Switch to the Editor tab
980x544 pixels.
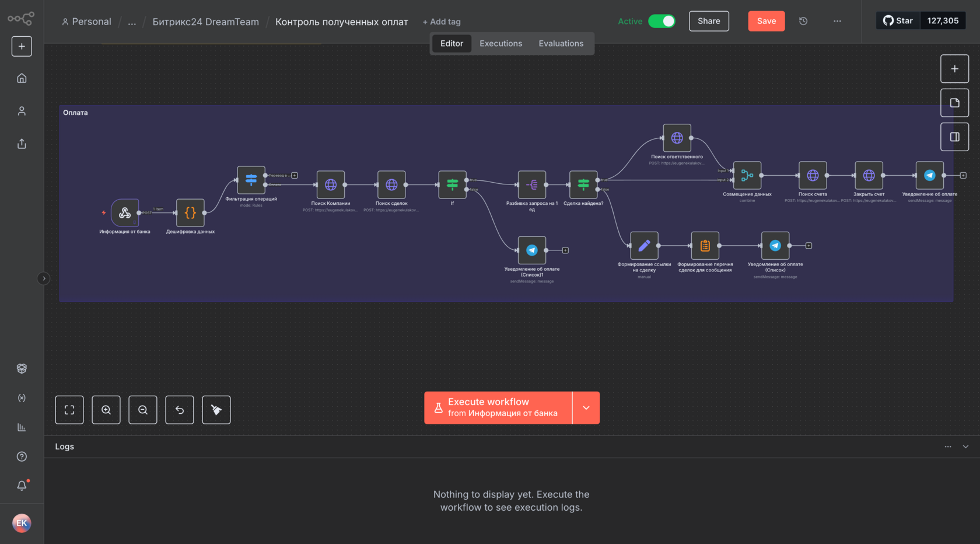click(x=452, y=43)
